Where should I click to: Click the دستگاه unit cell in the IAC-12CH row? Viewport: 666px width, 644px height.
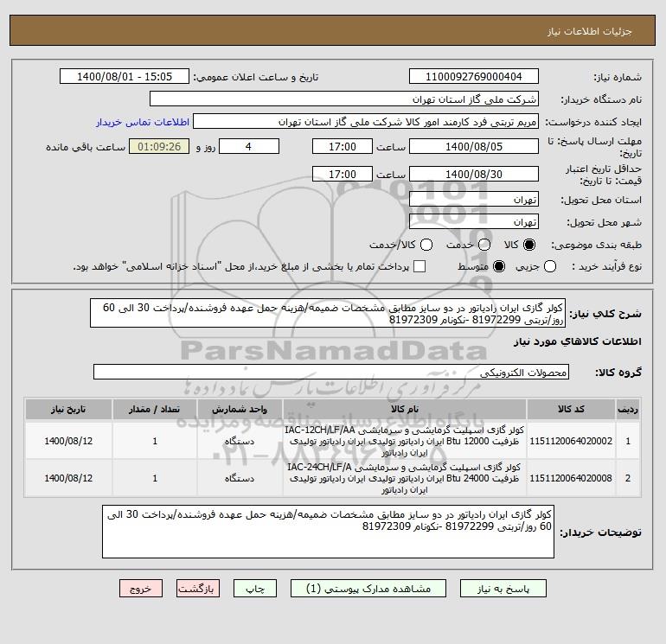pos(240,441)
